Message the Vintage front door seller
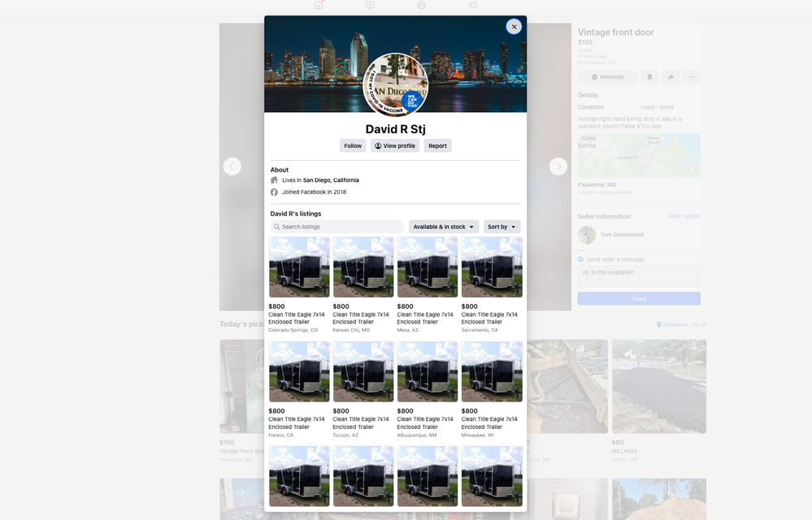812x520 pixels. click(607, 77)
